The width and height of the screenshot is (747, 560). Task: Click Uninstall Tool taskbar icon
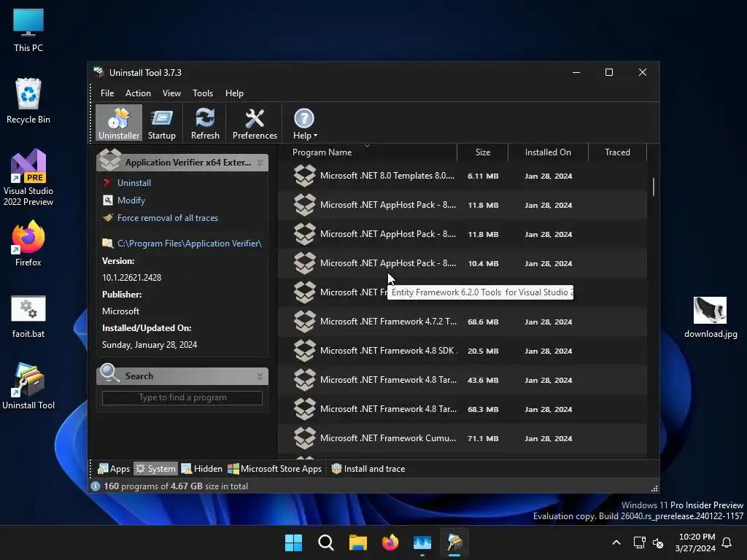454,542
